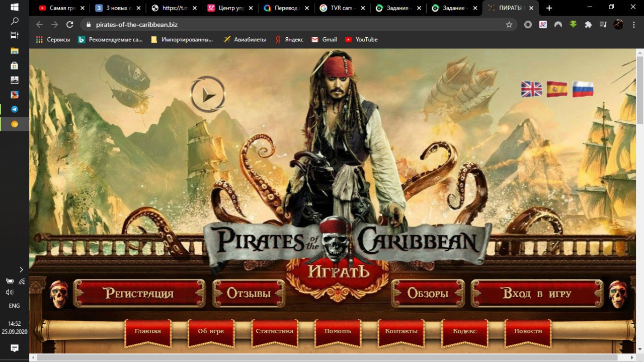644x362 pixels.
Task: Open the Контакты menu item
Action: (401, 332)
